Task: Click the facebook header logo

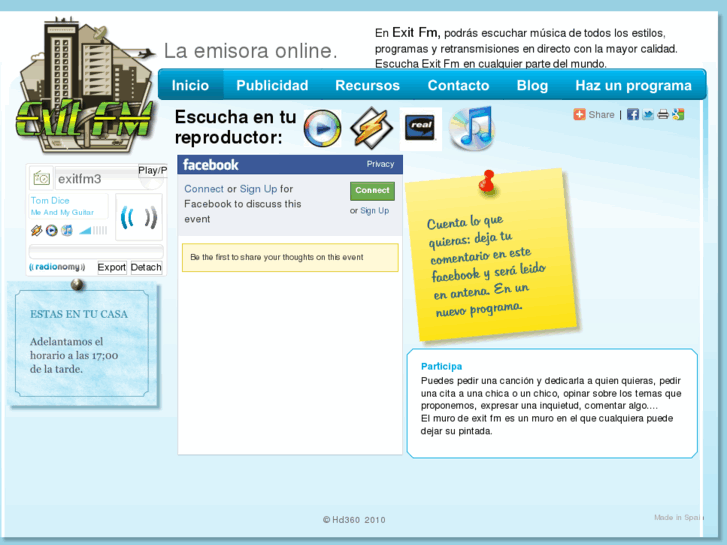Action: tap(210, 165)
